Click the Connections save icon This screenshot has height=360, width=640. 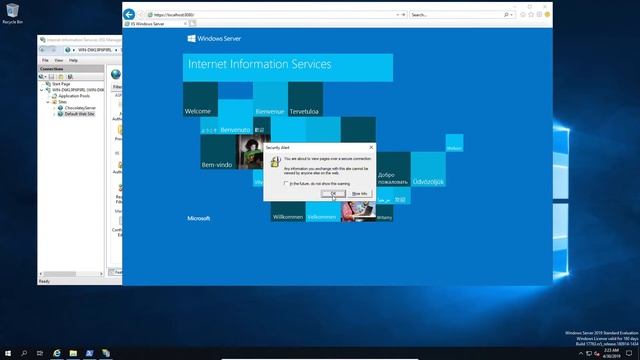tap(51, 77)
